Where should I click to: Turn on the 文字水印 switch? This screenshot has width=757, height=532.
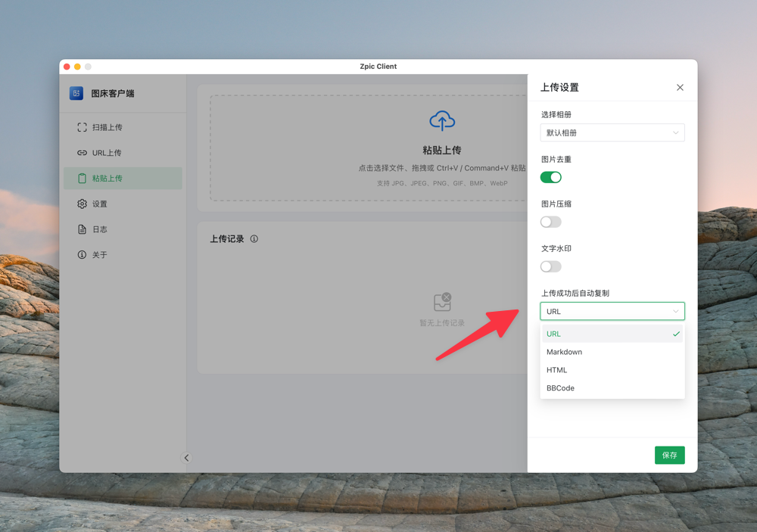click(550, 266)
